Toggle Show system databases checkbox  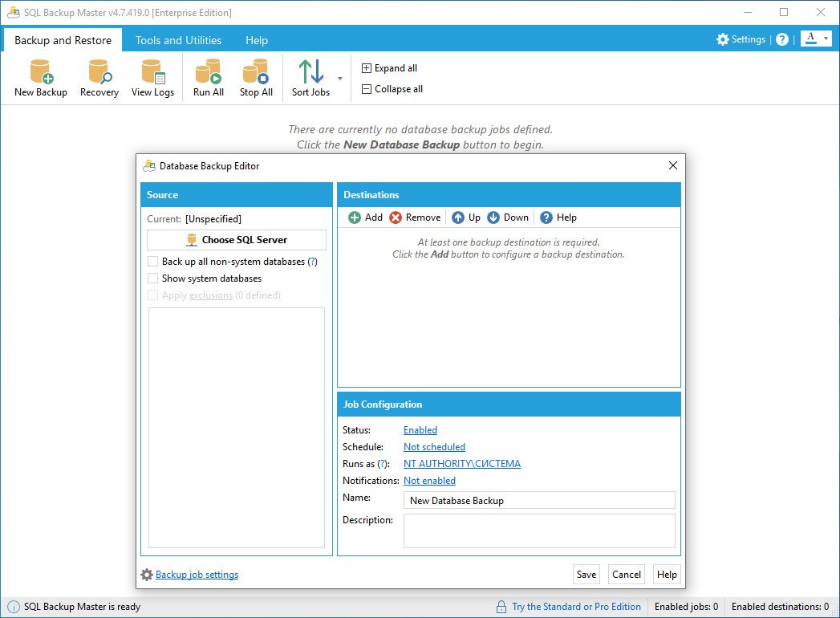tap(153, 279)
